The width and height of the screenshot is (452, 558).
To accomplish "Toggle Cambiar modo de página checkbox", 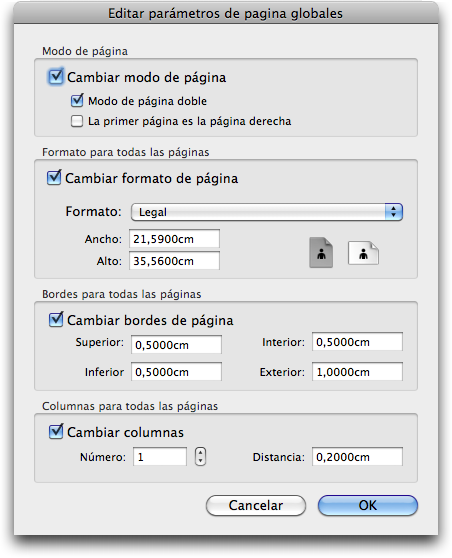I will click(56, 77).
